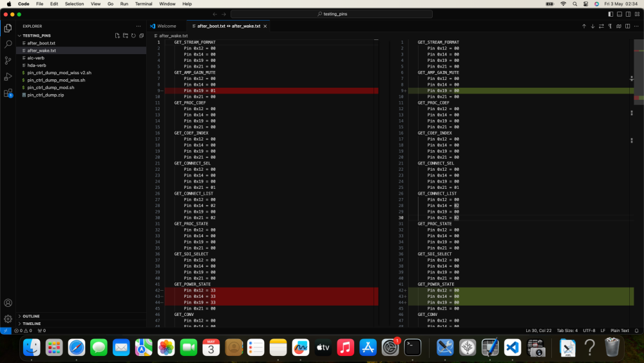The width and height of the screenshot is (644, 363).
Task: Toggle primary side bar visibility
Action: click(x=611, y=14)
